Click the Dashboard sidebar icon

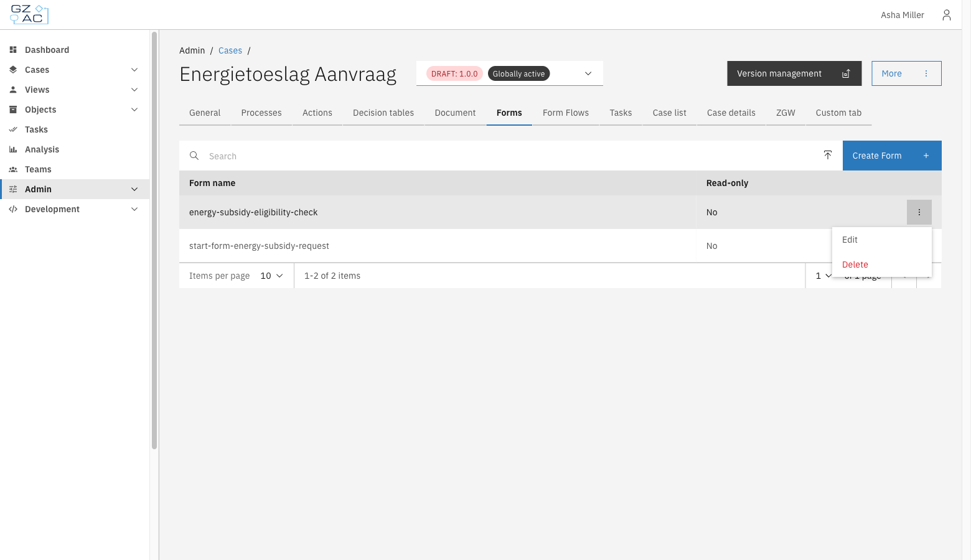point(13,50)
